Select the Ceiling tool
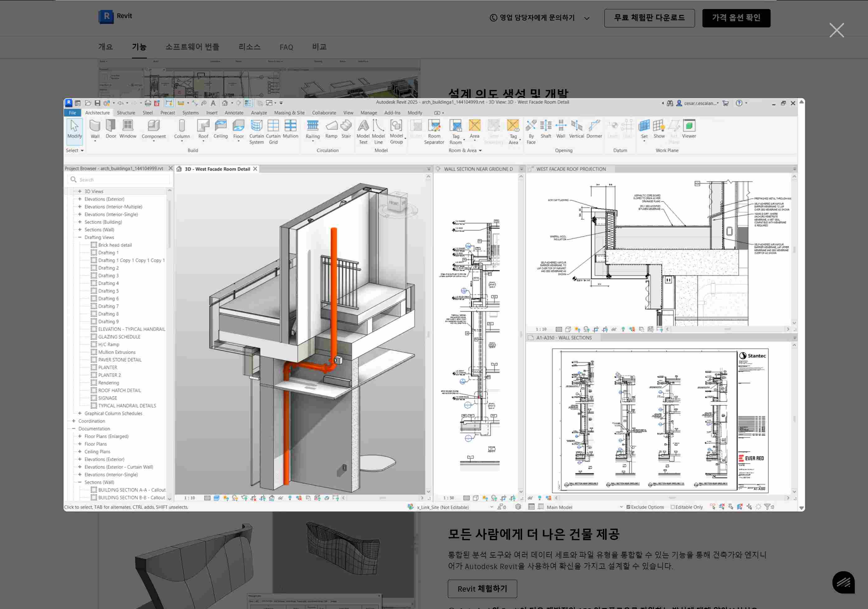 (220, 129)
